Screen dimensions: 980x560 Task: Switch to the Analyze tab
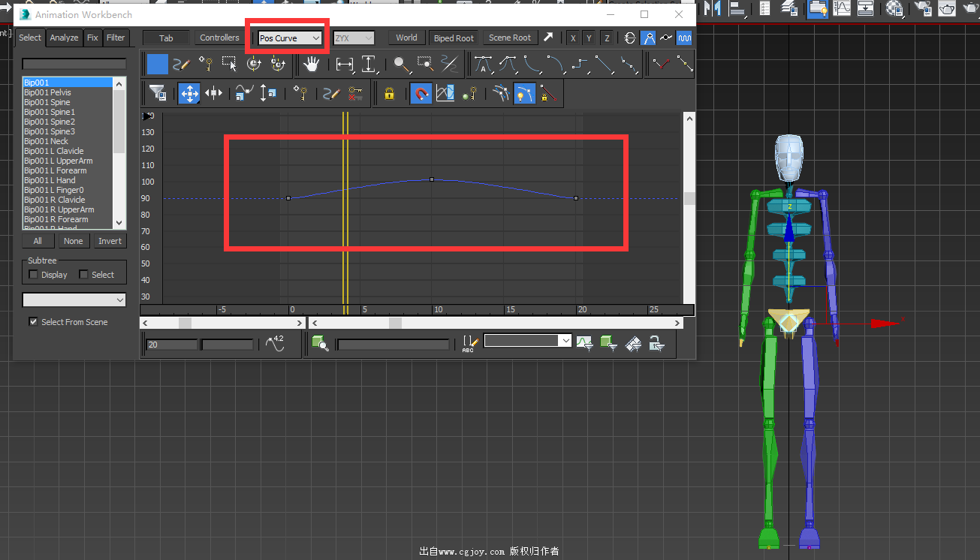[x=64, y=38]
